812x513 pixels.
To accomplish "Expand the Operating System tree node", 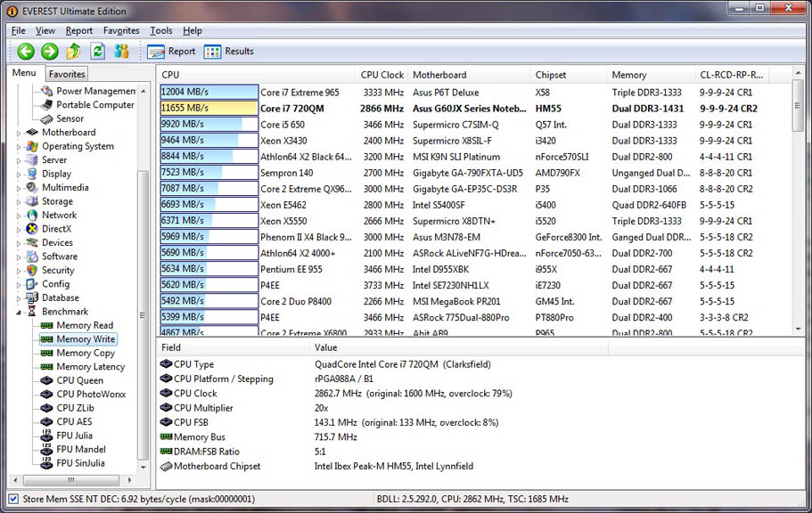I will (19, 147).
